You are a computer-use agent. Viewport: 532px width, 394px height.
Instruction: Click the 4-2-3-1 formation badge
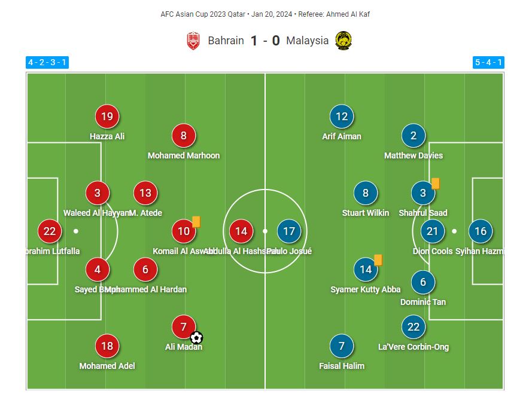coord(47,63)
